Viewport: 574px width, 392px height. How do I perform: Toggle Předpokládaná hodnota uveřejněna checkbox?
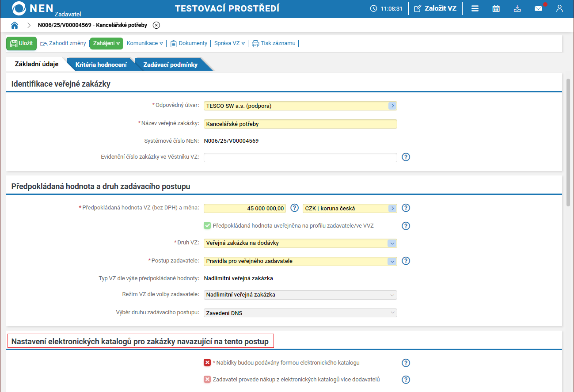point(207,226)
